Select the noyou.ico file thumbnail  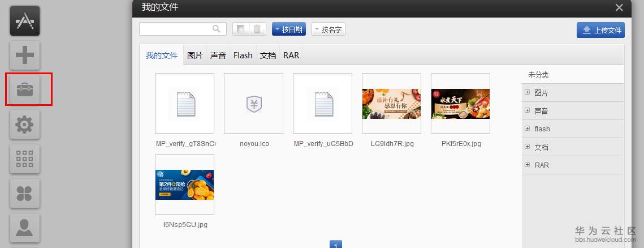click(253, 103)
